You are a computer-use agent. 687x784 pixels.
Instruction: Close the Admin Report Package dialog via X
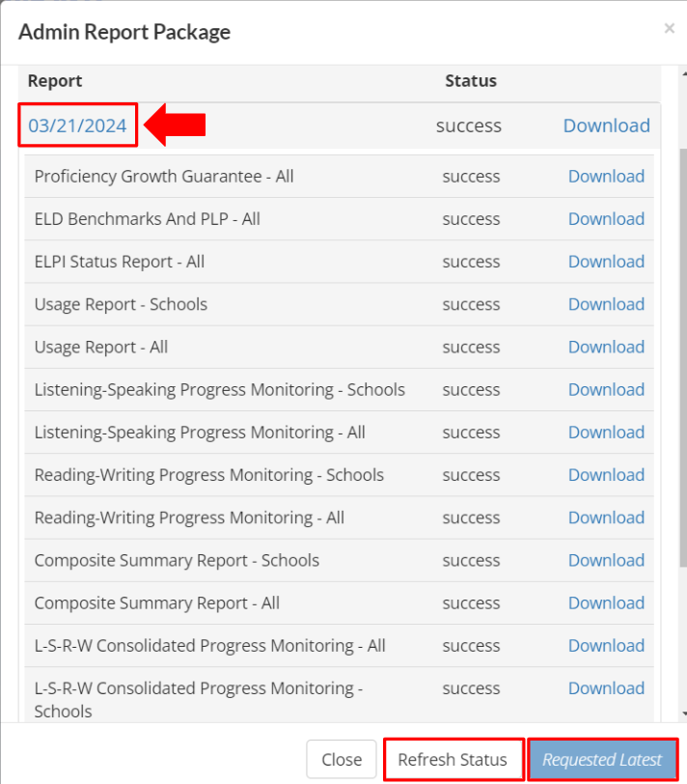[x=669, y=29]
